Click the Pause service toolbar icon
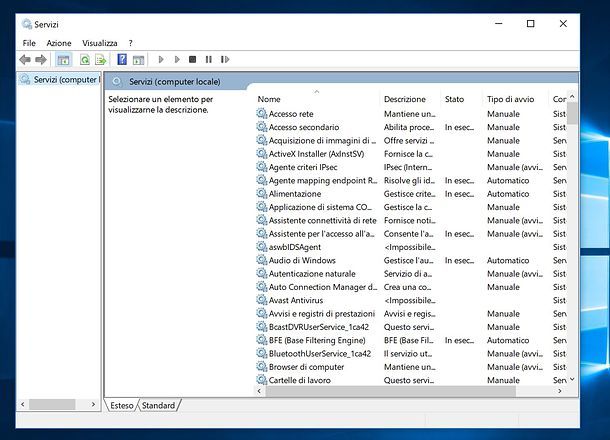The image size is (610, 440). click(209, 60)
